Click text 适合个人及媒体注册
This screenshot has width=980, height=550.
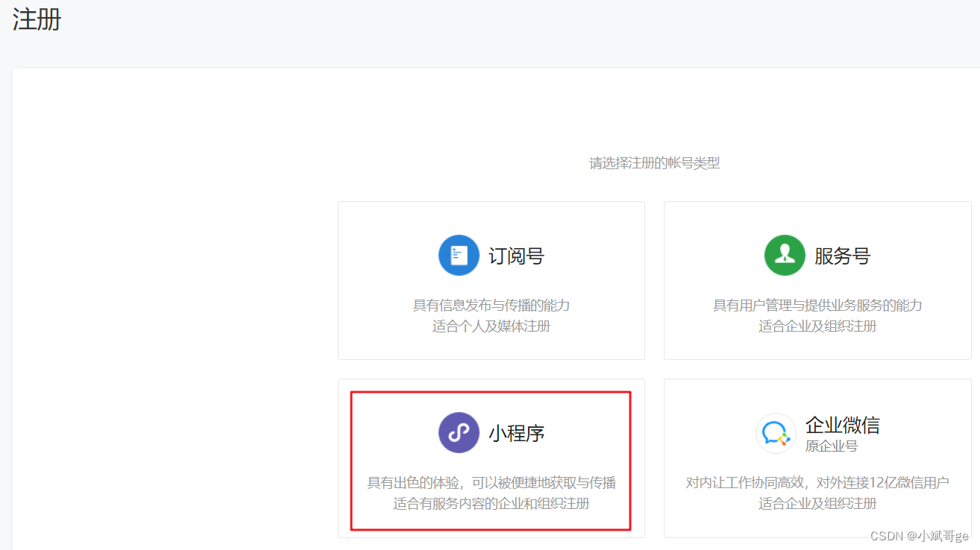tap(491, 326)
